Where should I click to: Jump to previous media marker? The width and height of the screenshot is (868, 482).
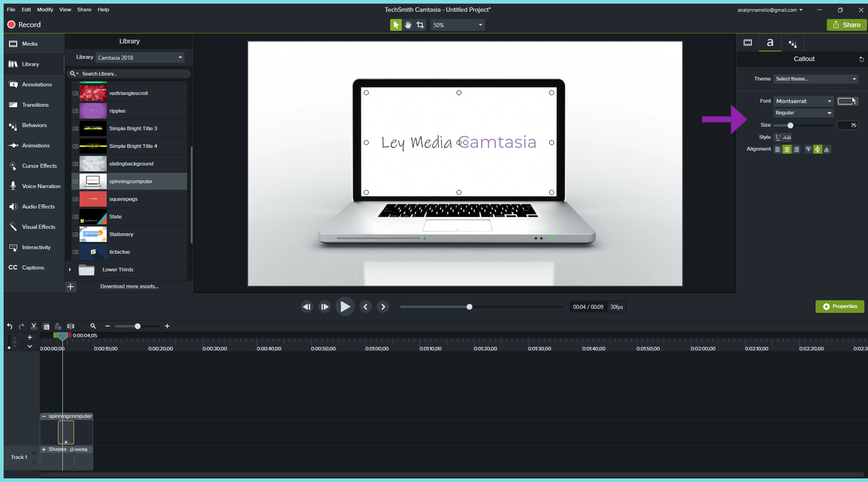(x=365, y=307)
